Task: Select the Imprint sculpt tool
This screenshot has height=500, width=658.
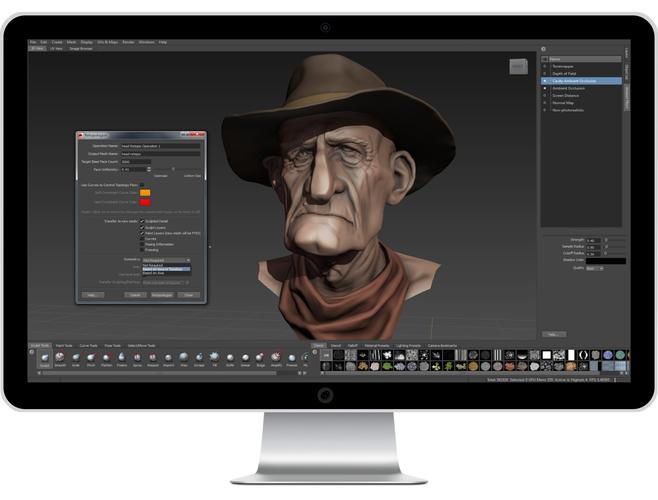Action: [x=168, y=358]
